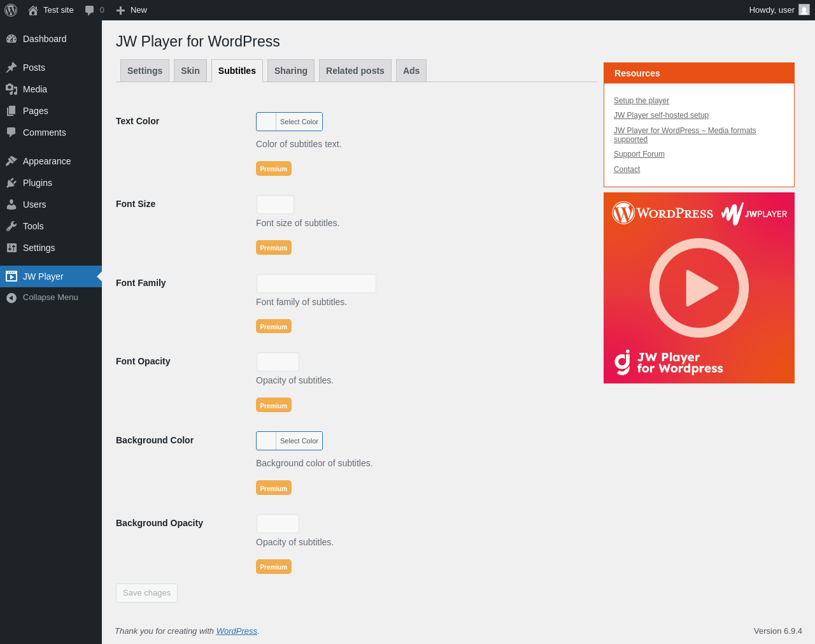Click the Collapse Menu label
This screenshot has height=644, width=815.
50,297
